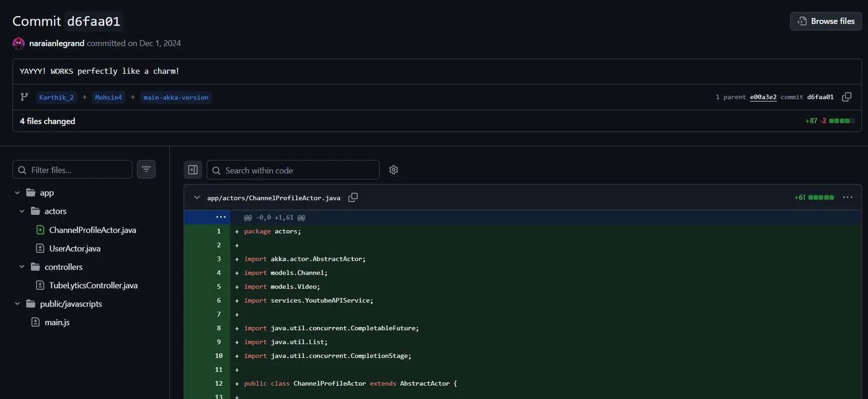This screenshot has height=399, width=868.
Task: Click the +87 -2 diffstat
Action: pos(830,121)
